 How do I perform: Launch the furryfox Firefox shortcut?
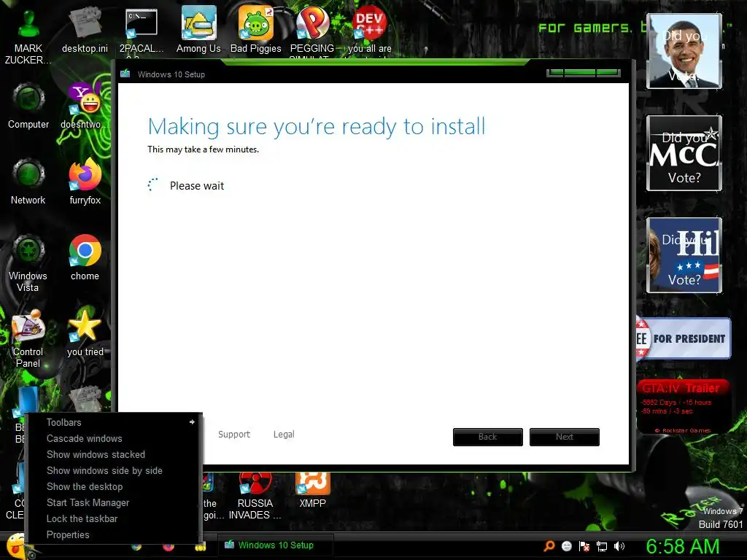[85, 182]
